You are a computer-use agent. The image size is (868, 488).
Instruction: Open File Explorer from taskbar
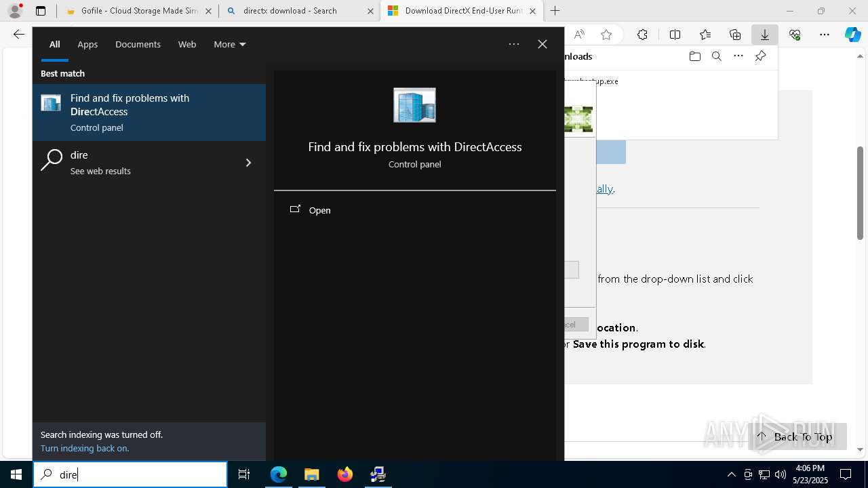pos(312,474)
